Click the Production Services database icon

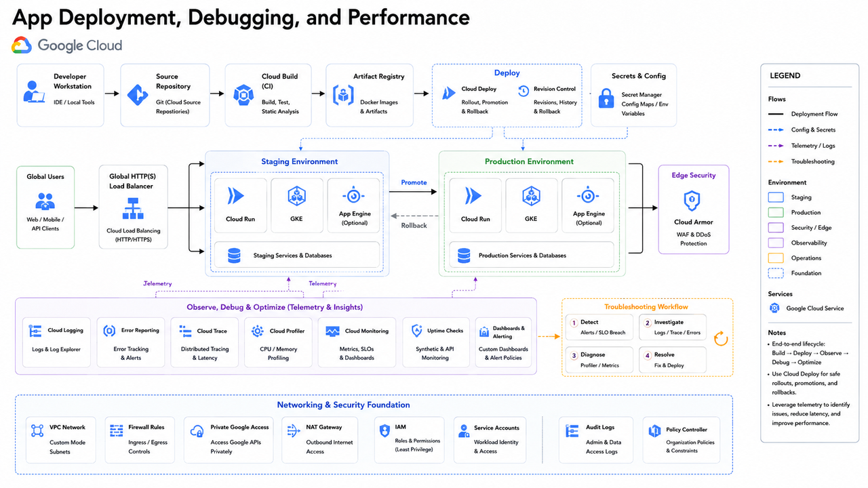[x=464, y=256]
